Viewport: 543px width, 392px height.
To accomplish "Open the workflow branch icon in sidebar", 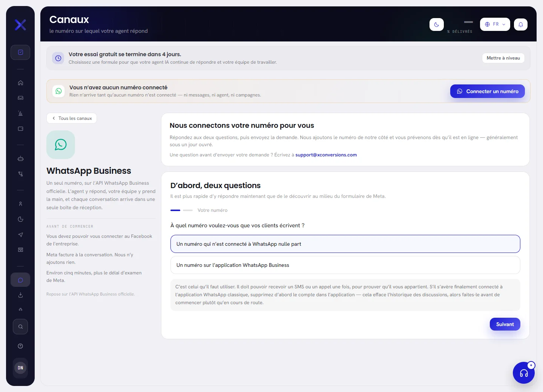I will (20, 174).
